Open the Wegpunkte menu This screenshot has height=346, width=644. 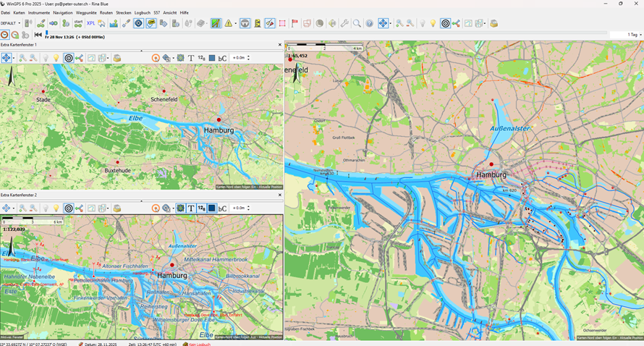[86, 13]
